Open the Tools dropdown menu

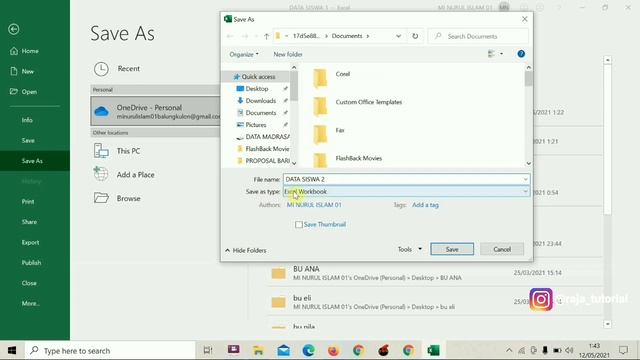(409, 249)
